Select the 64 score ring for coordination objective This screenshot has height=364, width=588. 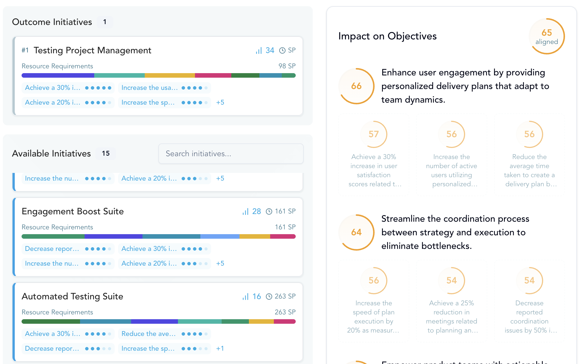pyautogui.click(x=356, y=232)
